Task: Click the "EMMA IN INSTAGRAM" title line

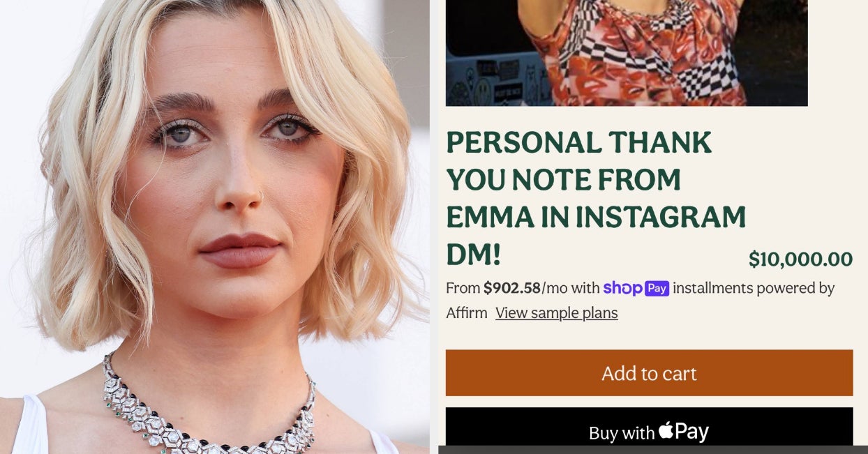Action: point(596,218)
